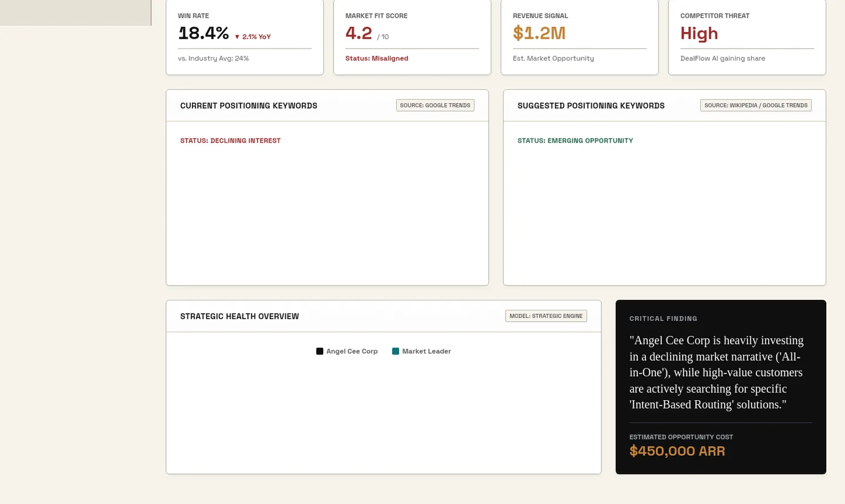Click the Estimated Opportunity Cost label

click(681, 437)
